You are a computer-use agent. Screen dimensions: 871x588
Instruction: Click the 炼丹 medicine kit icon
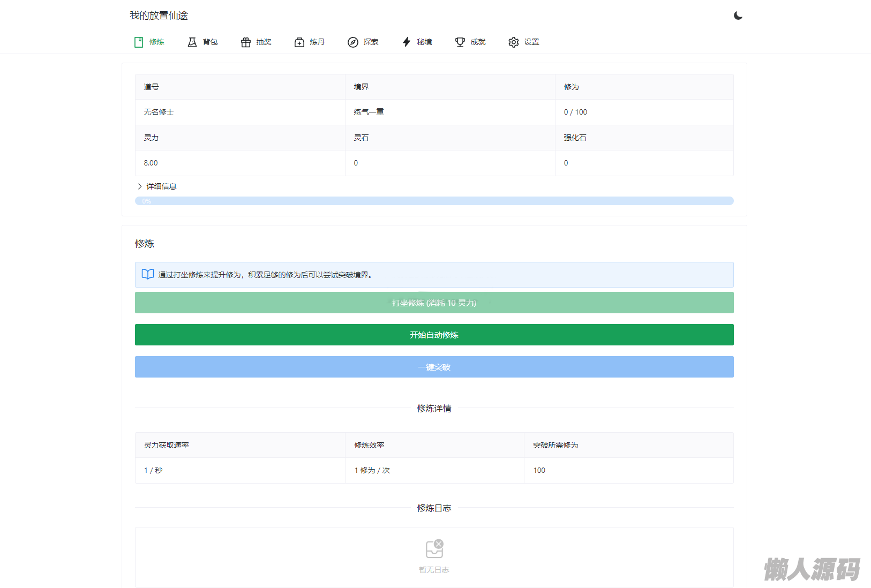click(299, 42)
